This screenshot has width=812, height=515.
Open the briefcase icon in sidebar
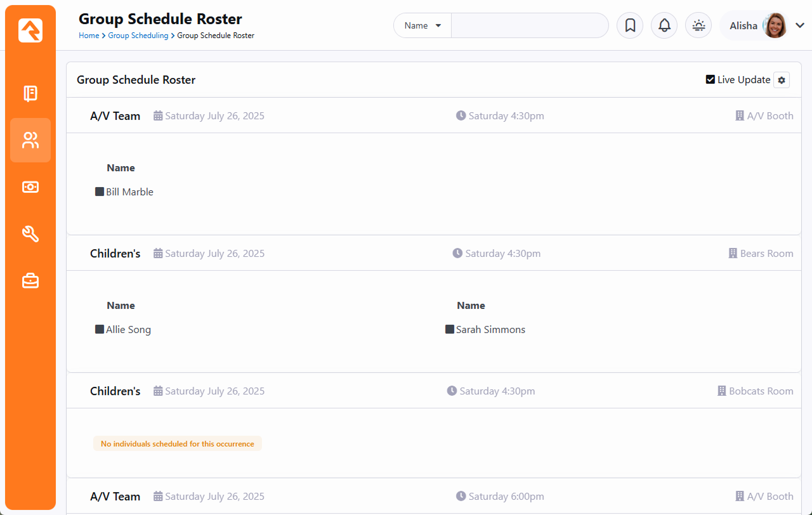tap(30, 280)
